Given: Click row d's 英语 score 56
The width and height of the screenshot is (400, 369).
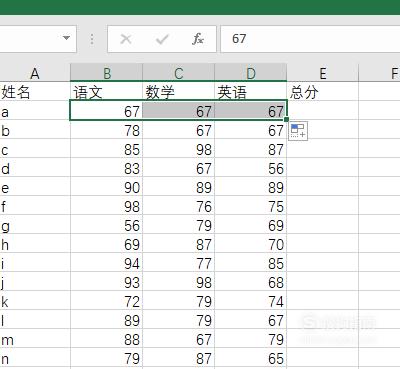Looking at the screenshot, I should coord(251,168).
